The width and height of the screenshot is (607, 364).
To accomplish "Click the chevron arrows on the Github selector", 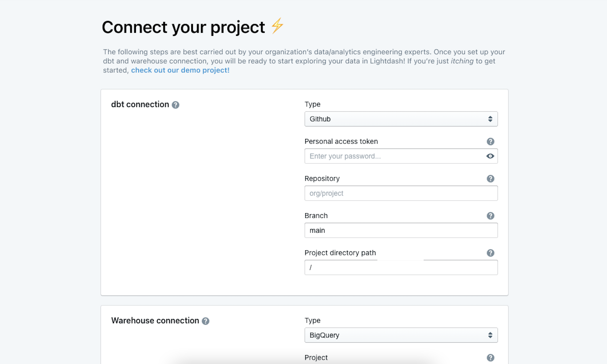I will (490, 119).
